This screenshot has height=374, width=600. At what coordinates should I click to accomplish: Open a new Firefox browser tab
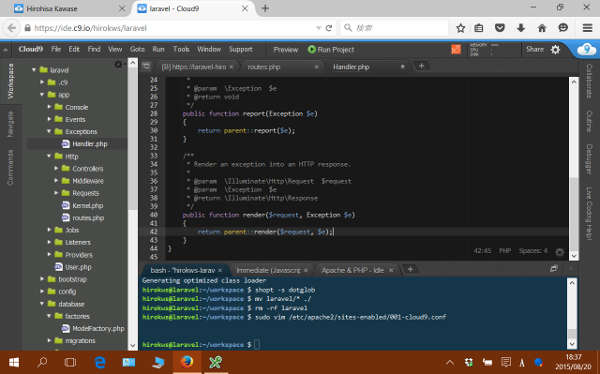point(265,8)
